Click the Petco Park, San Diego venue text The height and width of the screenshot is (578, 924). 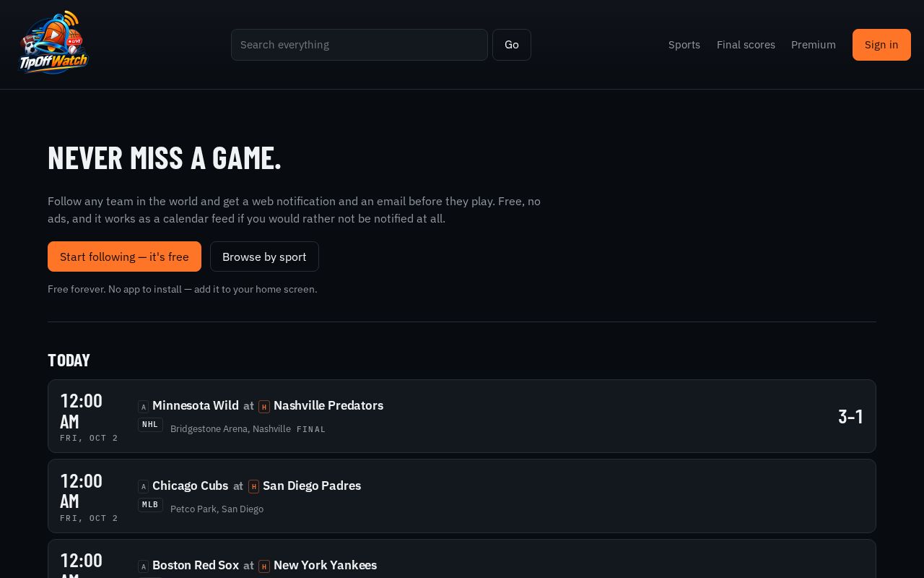[217, 509]
